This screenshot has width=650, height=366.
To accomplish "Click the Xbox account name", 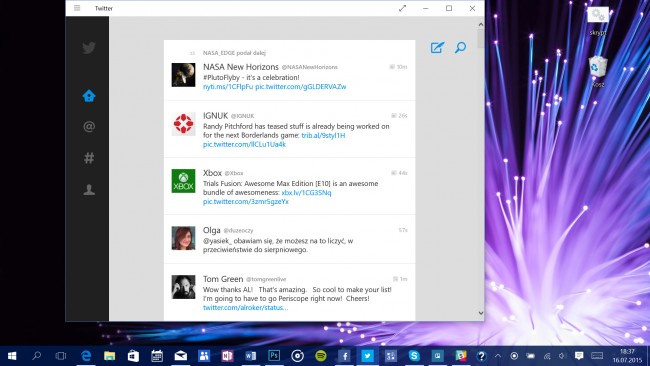I will [212, 173].
